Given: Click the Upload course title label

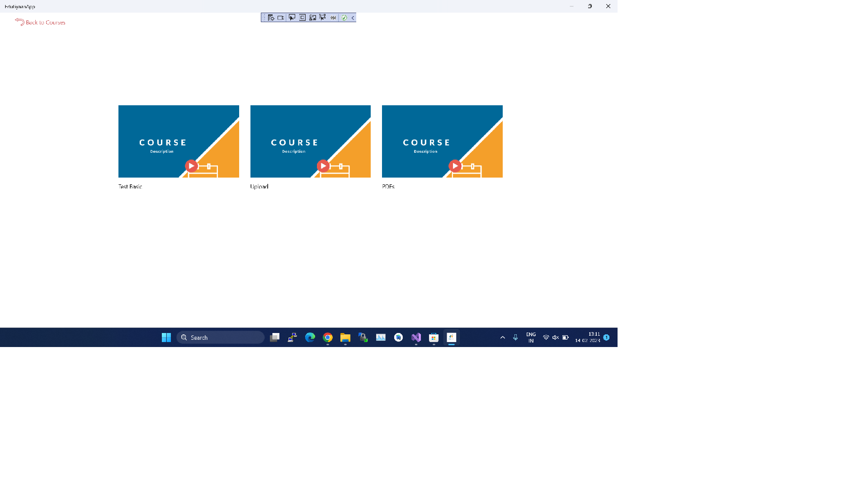Looking at the screenshot, I should tap(259, 186).
